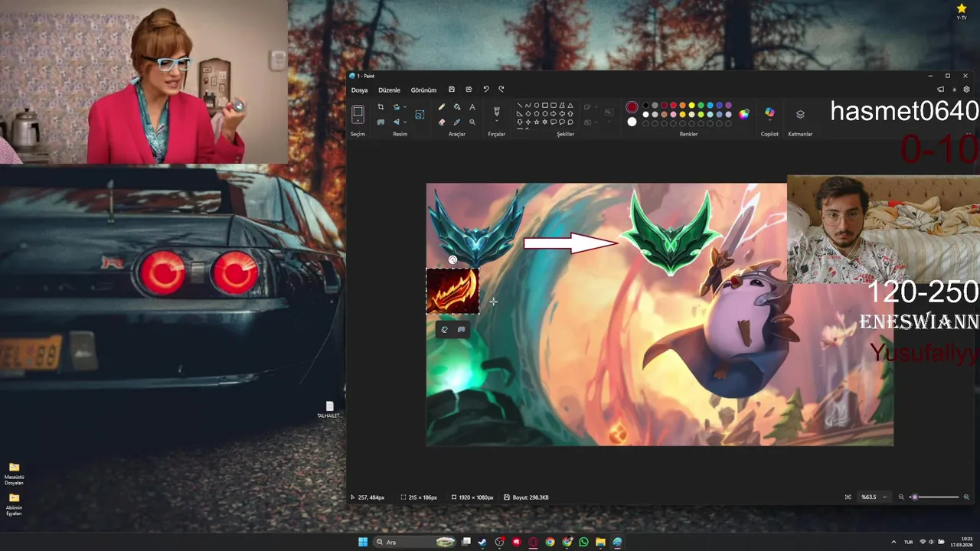Click the zoom out magnifier icon
980x551 pixels.
[x=901, y=497]
